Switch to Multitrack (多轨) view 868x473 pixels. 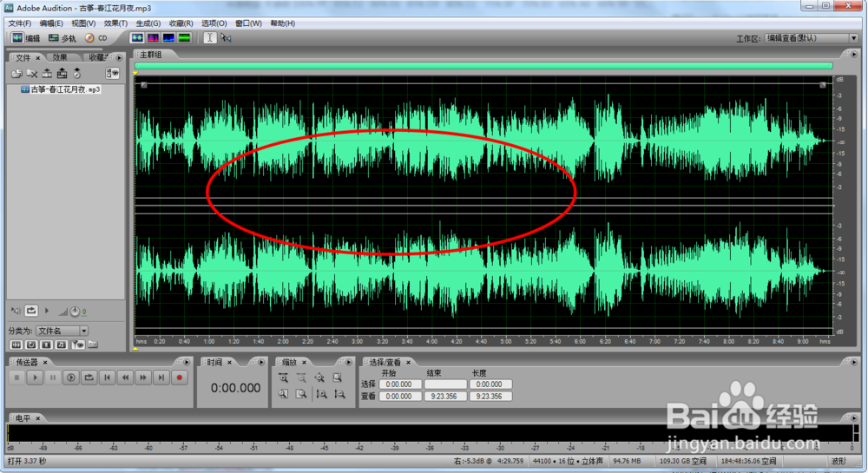(62, 38)
